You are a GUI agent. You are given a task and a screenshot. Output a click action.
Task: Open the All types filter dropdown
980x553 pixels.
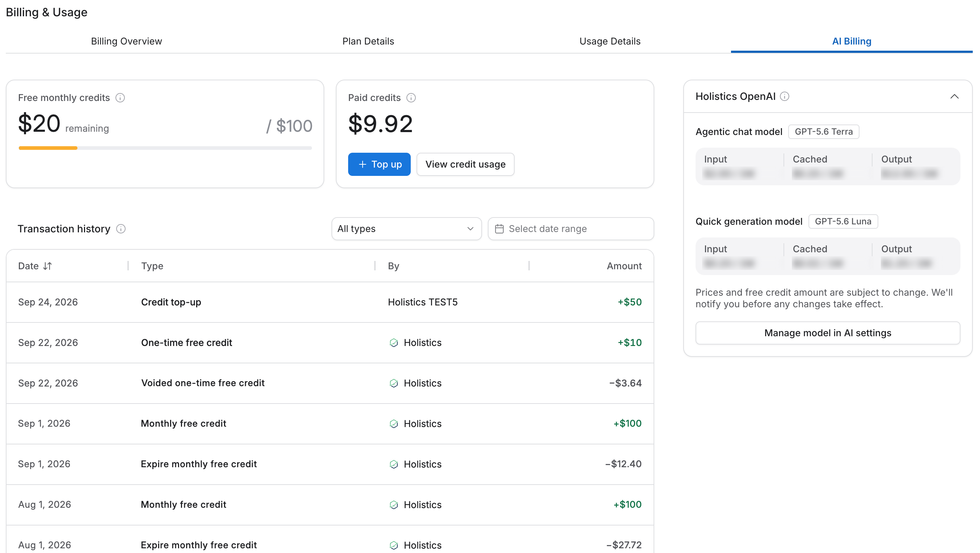[x=406, y=229]
